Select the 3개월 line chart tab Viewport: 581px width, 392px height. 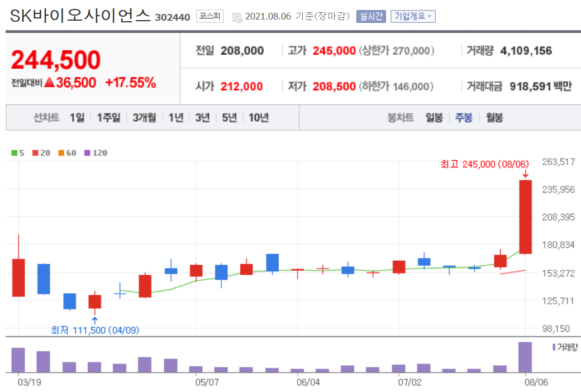[144, 118]
